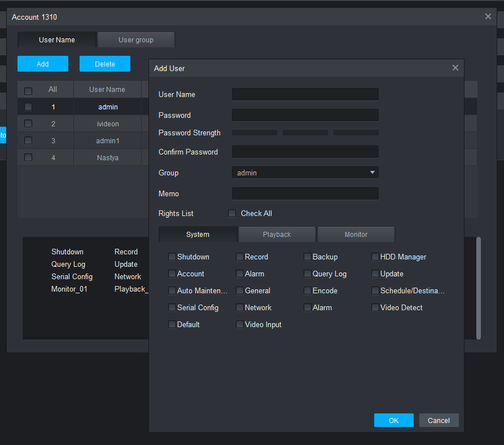Switch to the Monitor rights tab

(356, 234)
